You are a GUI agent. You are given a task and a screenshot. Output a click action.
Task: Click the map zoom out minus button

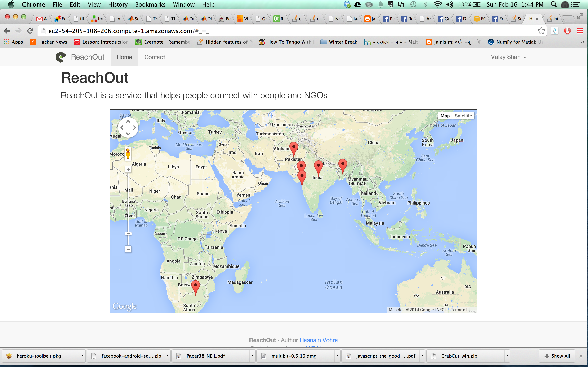(x=128, y=249)
